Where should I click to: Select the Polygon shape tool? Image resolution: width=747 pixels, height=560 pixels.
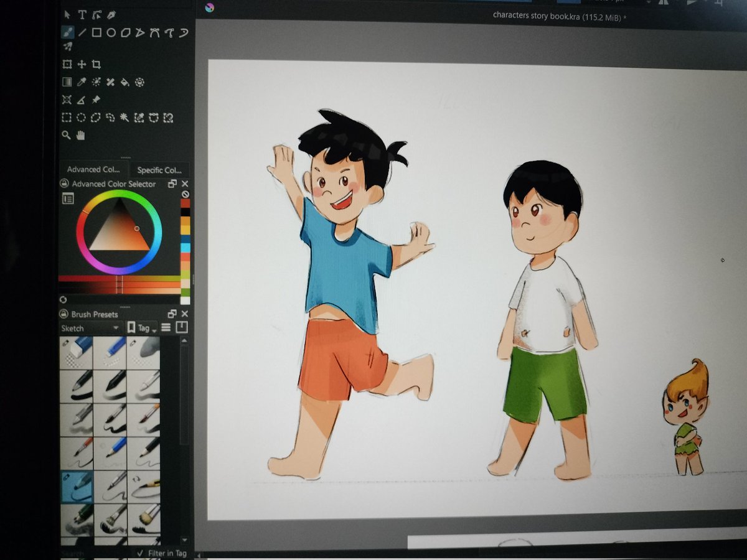pyautogui.click(x=125, y=32)
